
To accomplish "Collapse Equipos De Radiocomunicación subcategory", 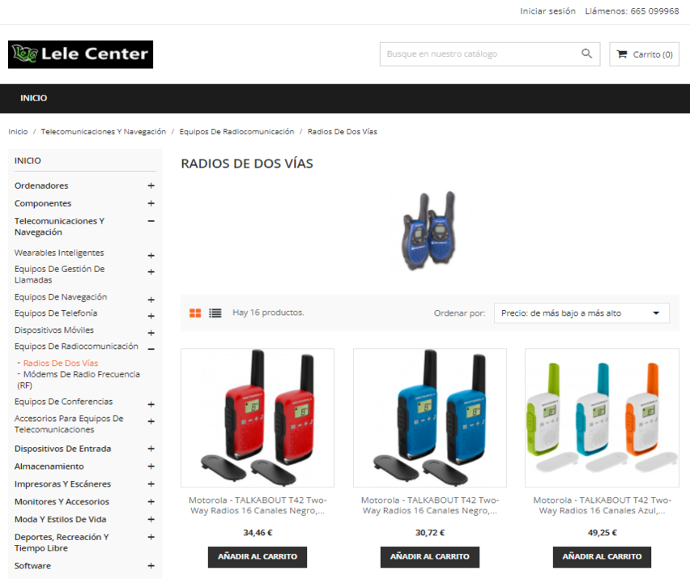I will (x=151, y=349).
